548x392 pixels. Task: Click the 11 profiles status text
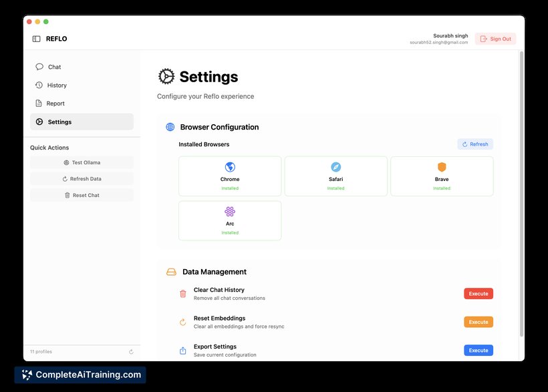click(41, 352)
